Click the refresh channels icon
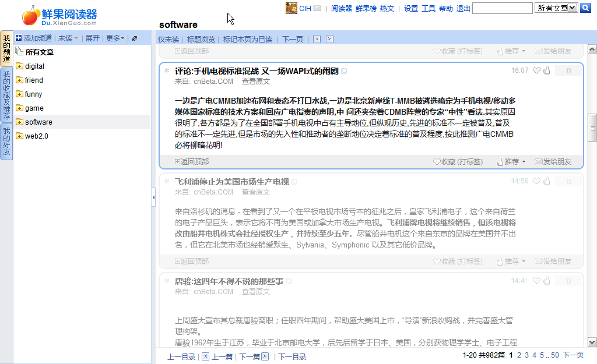The height and width of the screenshot is (364, 597). click(x=134, y=38)
